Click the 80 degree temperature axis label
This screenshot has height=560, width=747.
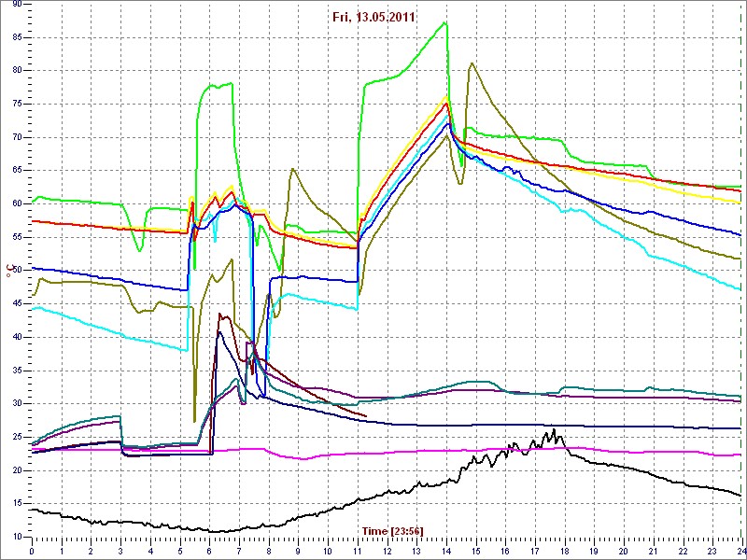click(15, 71)
